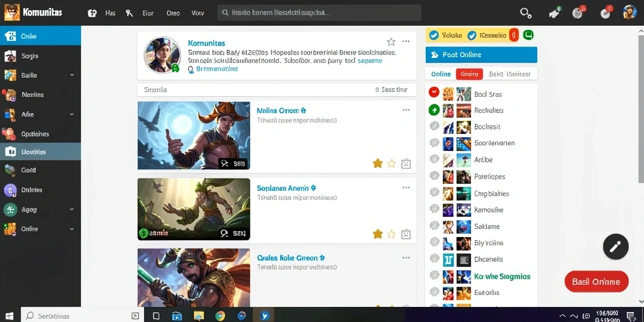Open three-dot menu on Nnlina Onom post
Viewport: 644px width, 322px height.
click(406, 109)
